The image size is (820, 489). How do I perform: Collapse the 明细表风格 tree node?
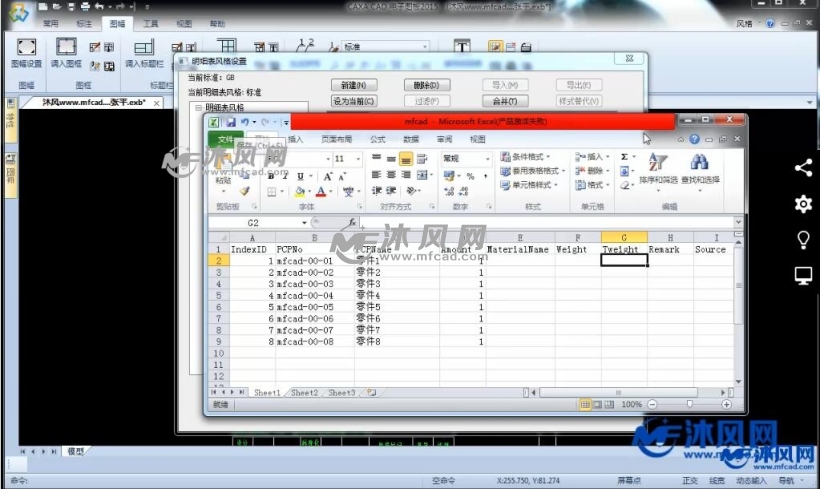tap(199, 108)
